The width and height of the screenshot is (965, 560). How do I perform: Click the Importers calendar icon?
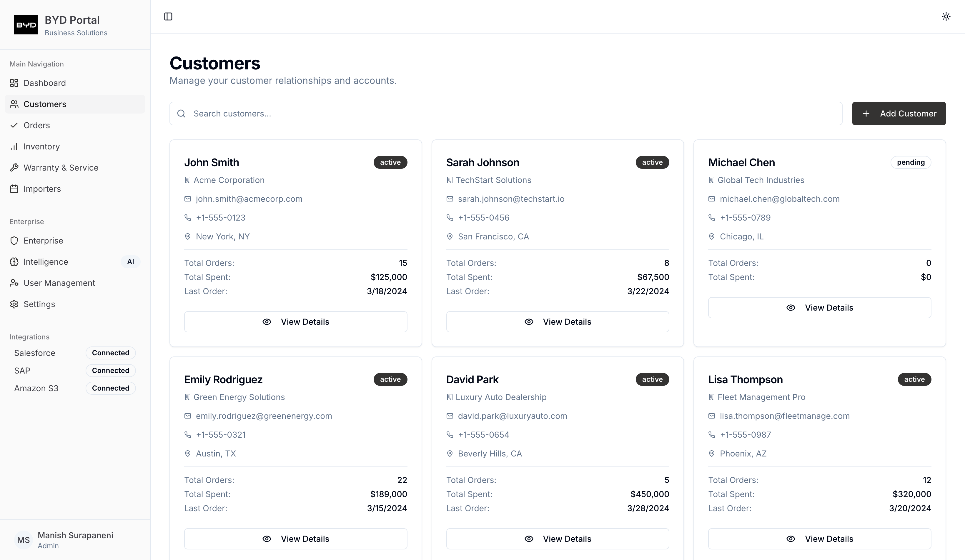pyautogui.click(x=14, y=189)
